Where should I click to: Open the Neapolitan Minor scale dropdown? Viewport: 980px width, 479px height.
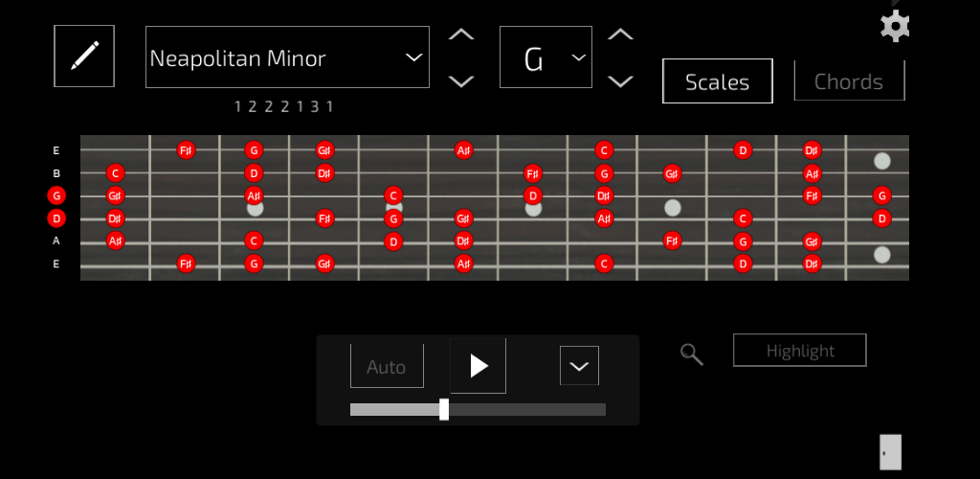point(287,57)
